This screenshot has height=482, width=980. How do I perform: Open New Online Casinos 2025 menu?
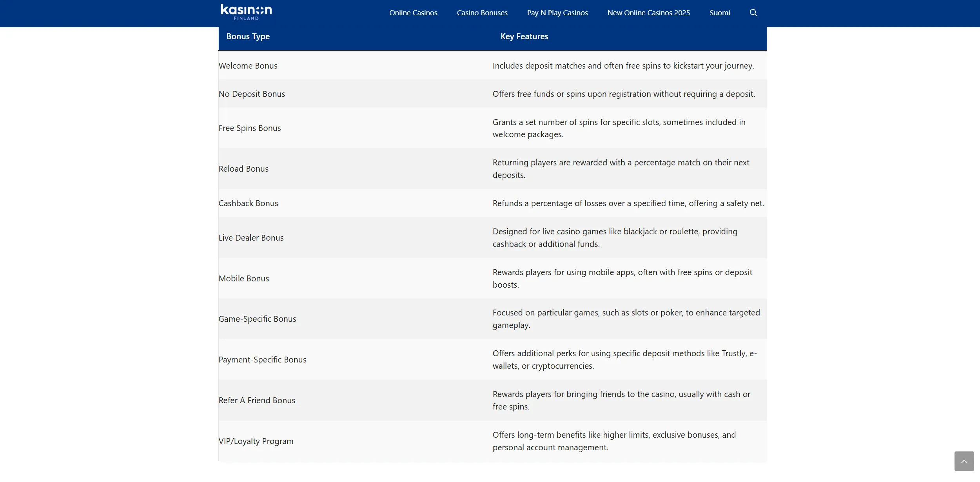coord(649,13)
